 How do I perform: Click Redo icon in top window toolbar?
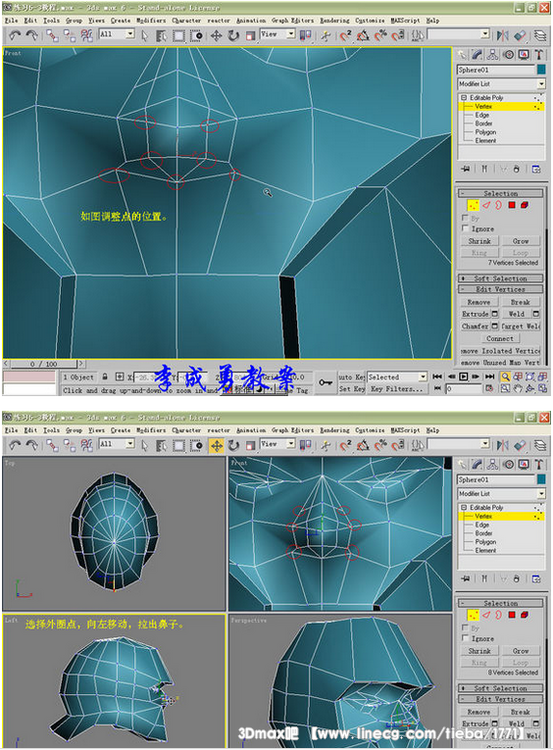coord(32,35)
